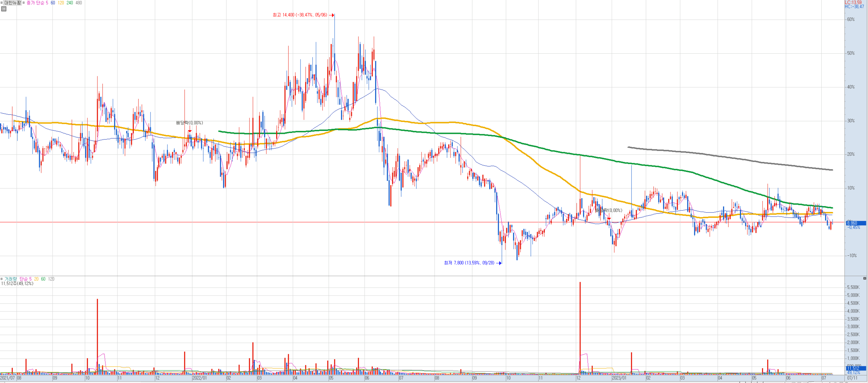Click the data table grid icon

pos(4,9)
